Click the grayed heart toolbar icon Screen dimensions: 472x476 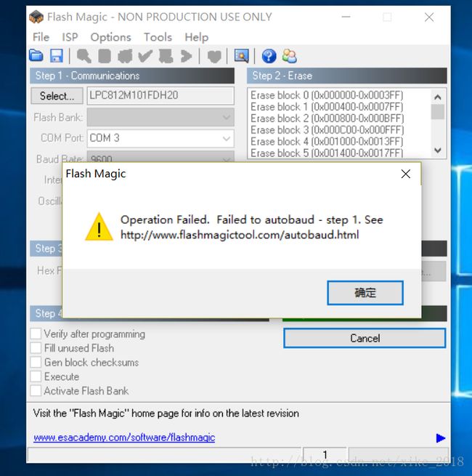pos(214,57)
